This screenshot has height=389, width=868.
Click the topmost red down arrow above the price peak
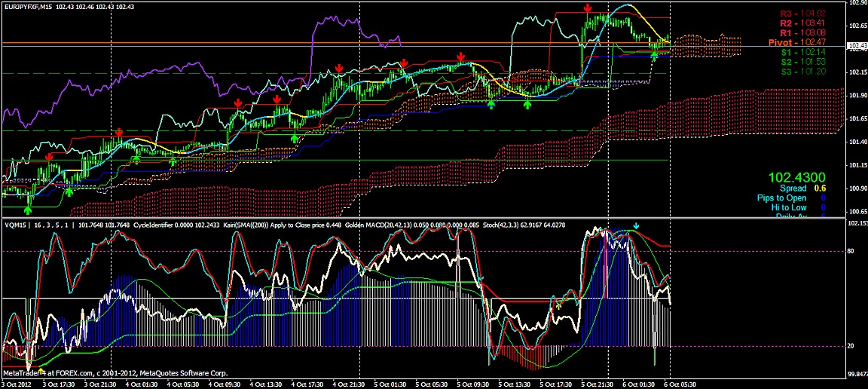588,8
